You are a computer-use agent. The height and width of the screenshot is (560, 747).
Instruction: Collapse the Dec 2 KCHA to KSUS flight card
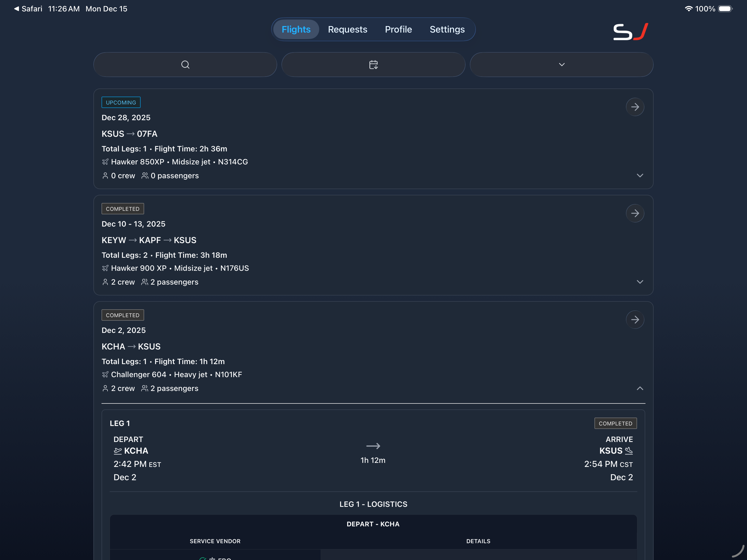click(640, 388)
